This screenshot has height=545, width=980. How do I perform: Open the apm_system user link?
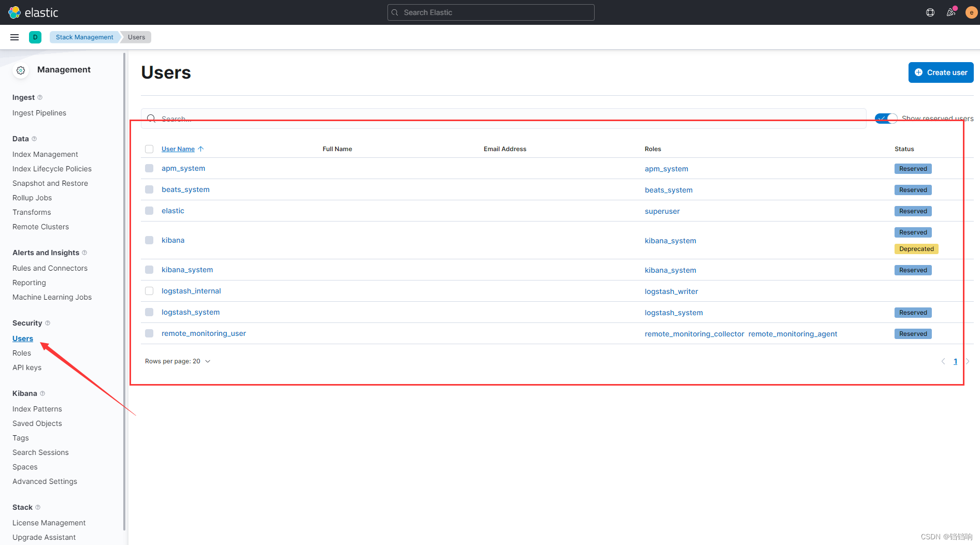click(x=183, y=168)
